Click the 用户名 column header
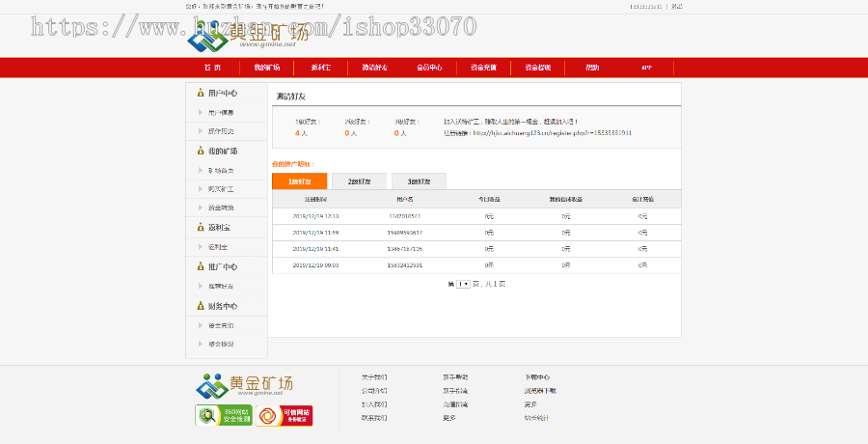This screenshot has width=868, height=444. pyautogui.click(x=405, y=199)
